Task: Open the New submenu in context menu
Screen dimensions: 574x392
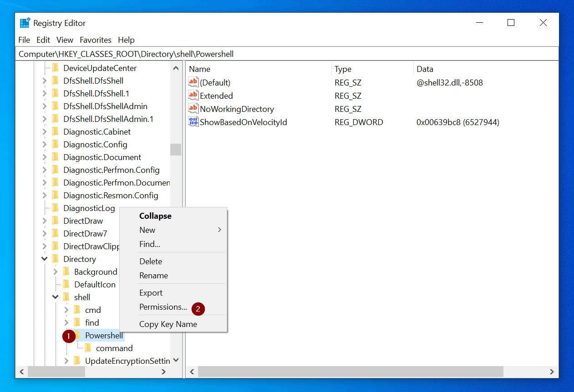Action: click(x=173, y=230)
